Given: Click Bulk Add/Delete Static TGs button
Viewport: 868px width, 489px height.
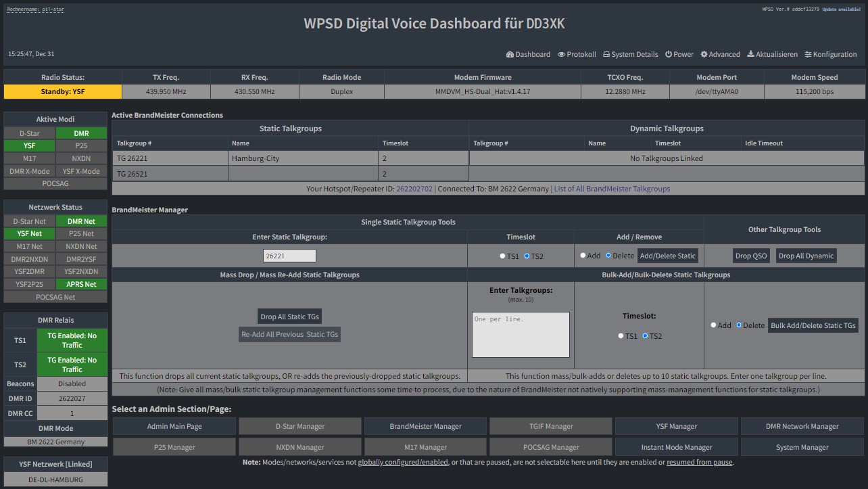Looking at the screenshot, I should tap(813, 325).
